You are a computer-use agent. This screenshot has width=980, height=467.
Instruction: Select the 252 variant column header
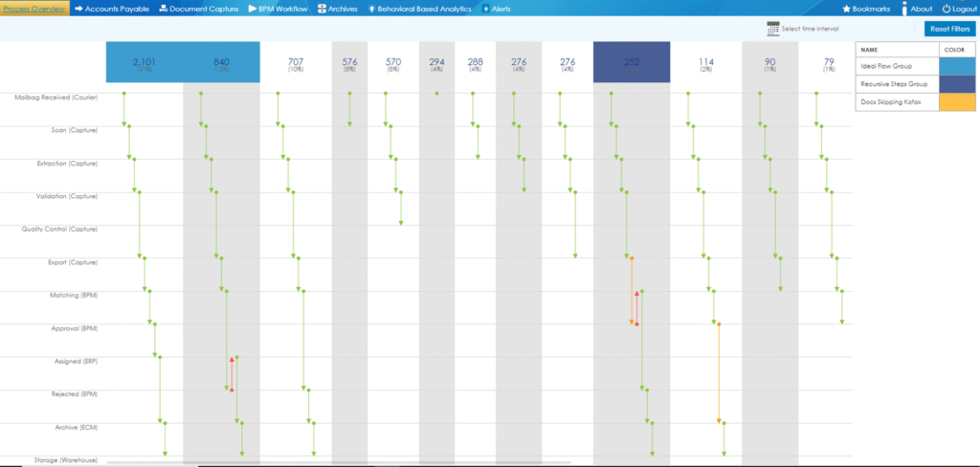coord(632,63)
